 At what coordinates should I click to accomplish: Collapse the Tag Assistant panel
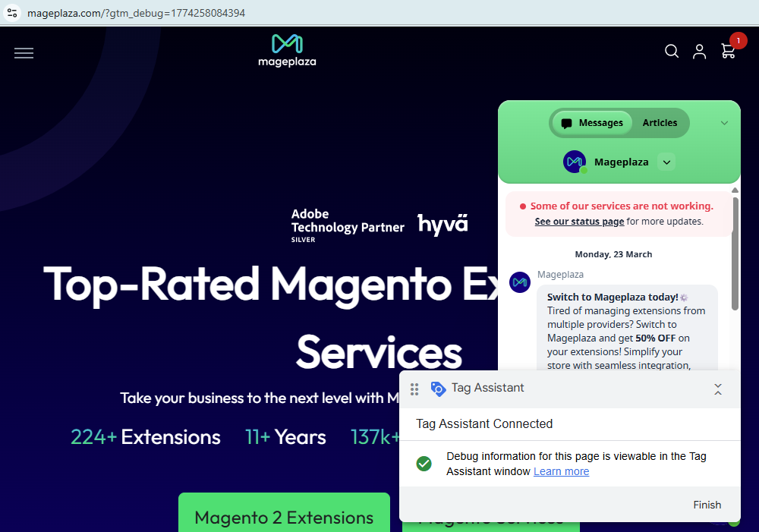pos(718,389)
